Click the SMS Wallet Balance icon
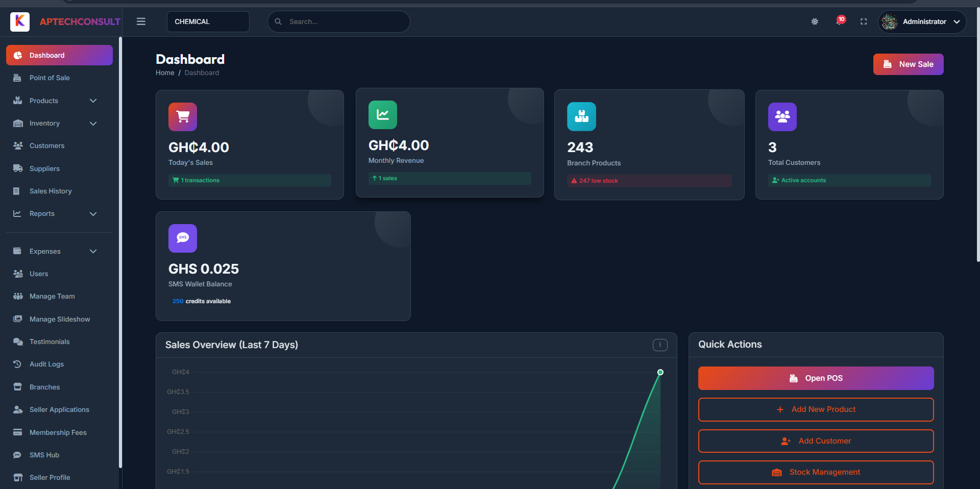Screen dimensions: 980x489 point(183,238)
